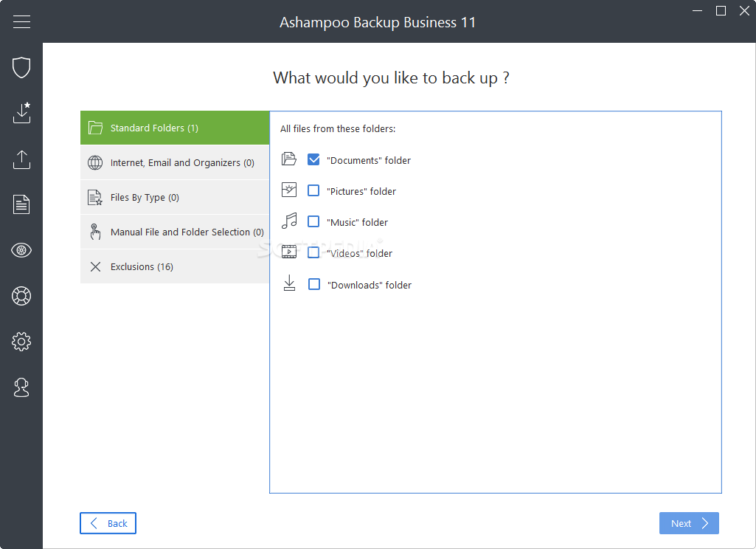This screenshot has height=549, width=756.
Task: Click the Next button
Action: tap(689, 523)
